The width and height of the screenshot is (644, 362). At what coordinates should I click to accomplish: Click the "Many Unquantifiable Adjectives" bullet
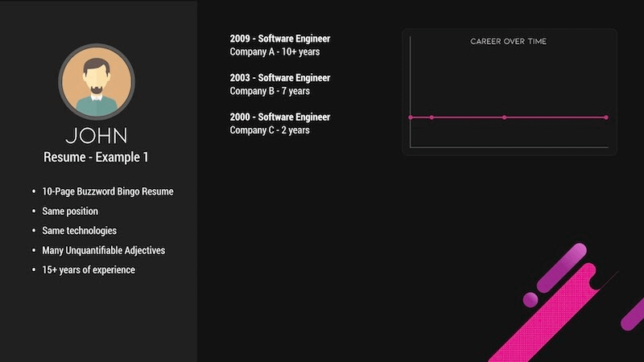tap(103, 250)
